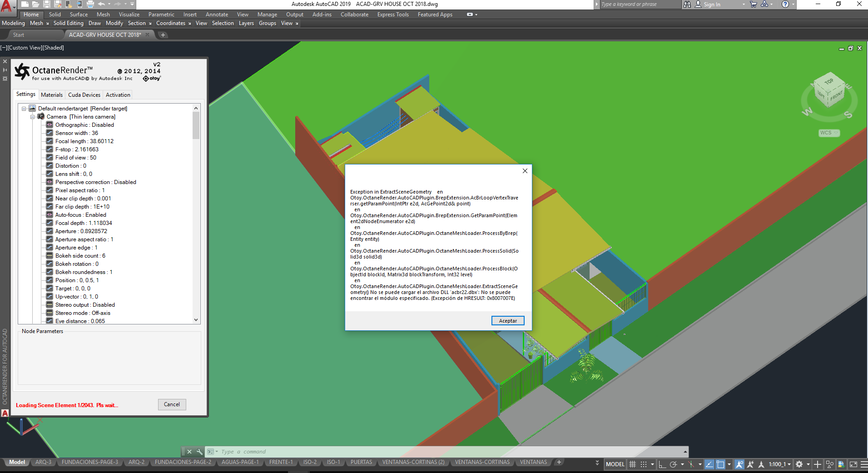Open the Autodesk App Store cart icon

coord(754,4)
